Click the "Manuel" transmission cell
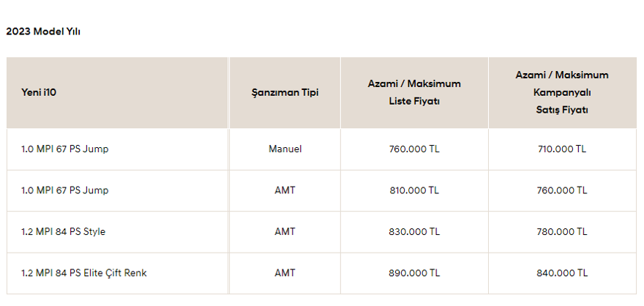Image resolution: width=644 pixels, height=306 pixels. [x=285, y=149]
